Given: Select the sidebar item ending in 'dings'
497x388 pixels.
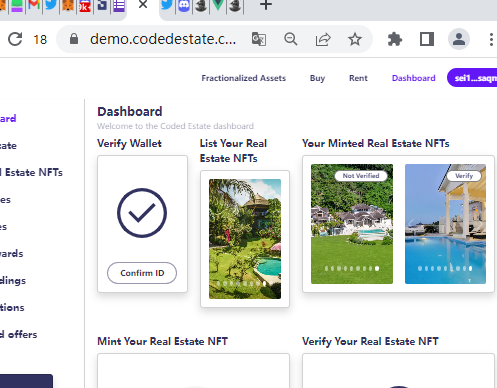Looking at the screenshot, I should coord(13,280).
